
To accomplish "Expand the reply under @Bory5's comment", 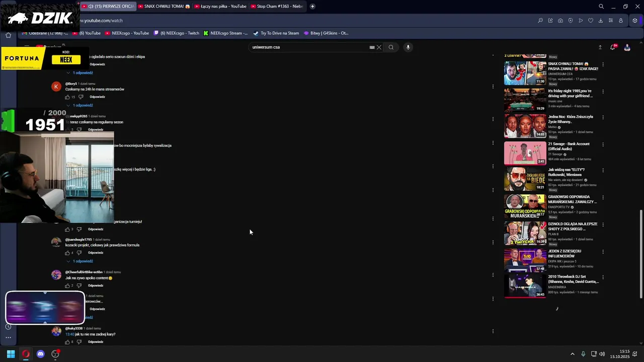I will tap(80, 106).
